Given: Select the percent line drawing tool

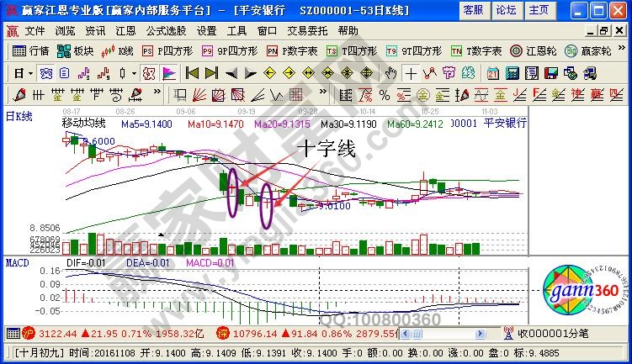Looking at the screenshot, I should pos(385,93).
